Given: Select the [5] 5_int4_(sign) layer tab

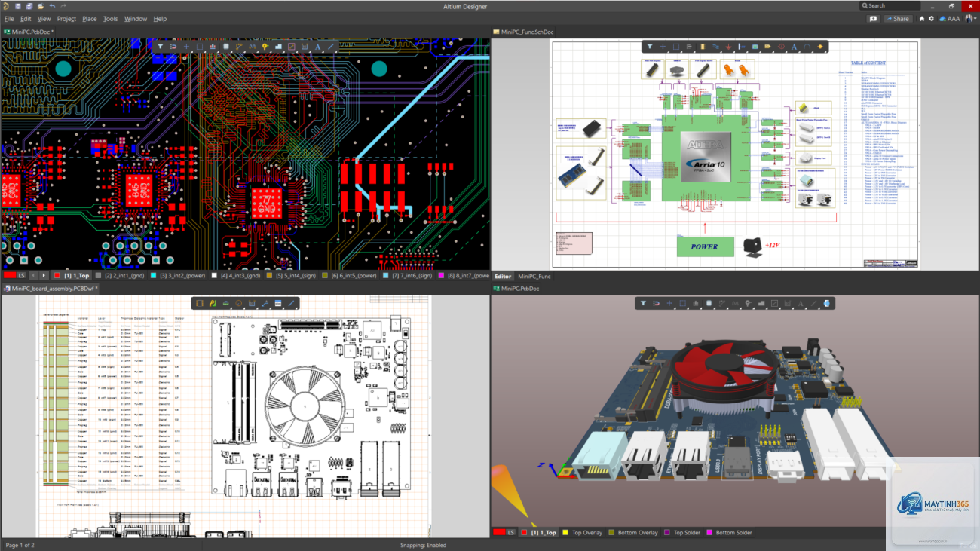Looking at the screenshot, I should [290, 276].
